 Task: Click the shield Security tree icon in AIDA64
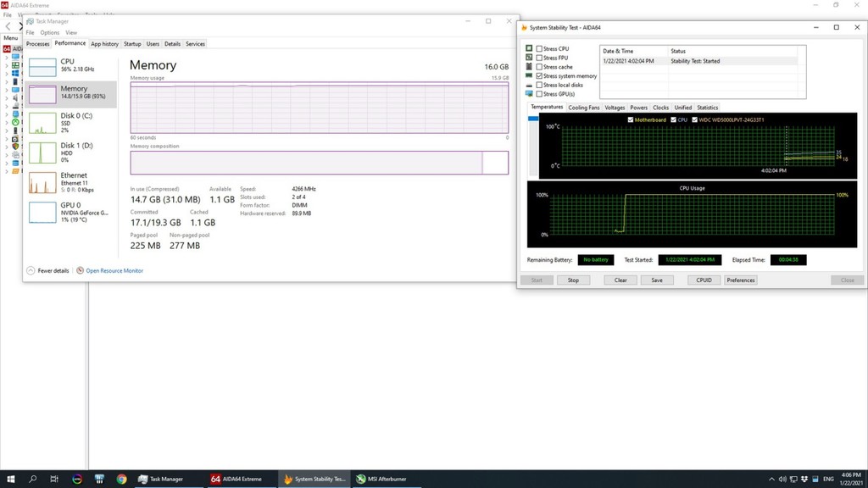click(15, 147)
